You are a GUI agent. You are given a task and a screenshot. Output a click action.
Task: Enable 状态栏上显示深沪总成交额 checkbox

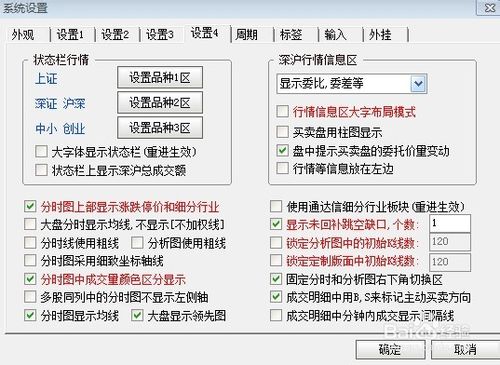[x=42, y=170]
